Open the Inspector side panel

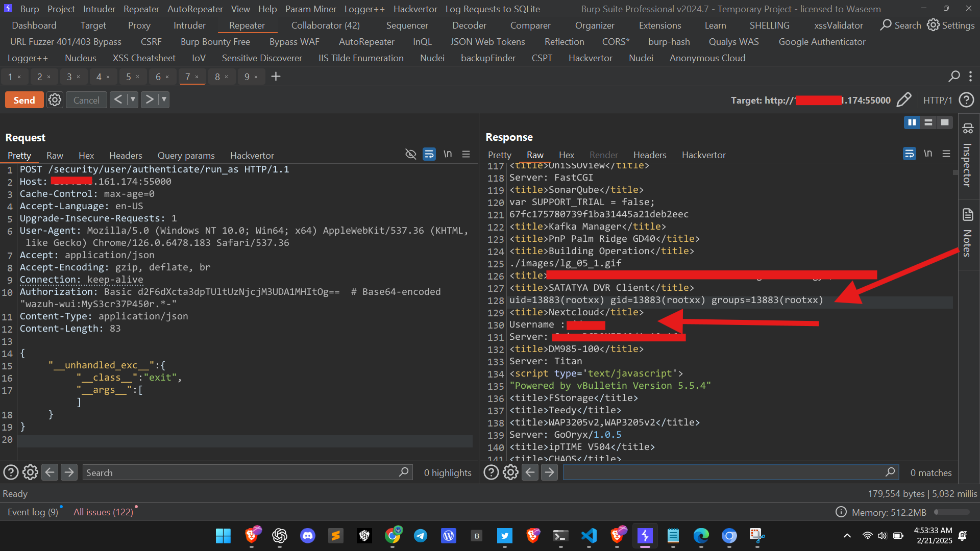click(x=967, y=156)
